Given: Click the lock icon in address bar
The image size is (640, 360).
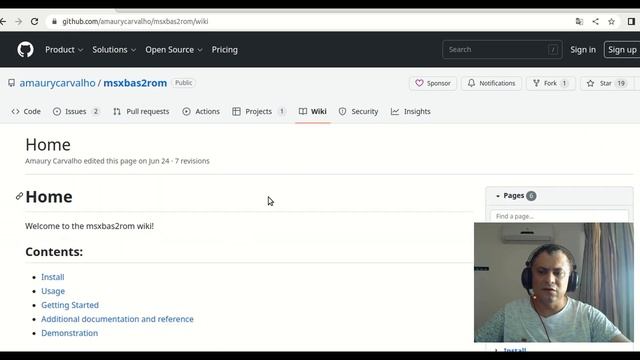Looking at the screenshot, I should pyautogui.click(x=54, y=22).
